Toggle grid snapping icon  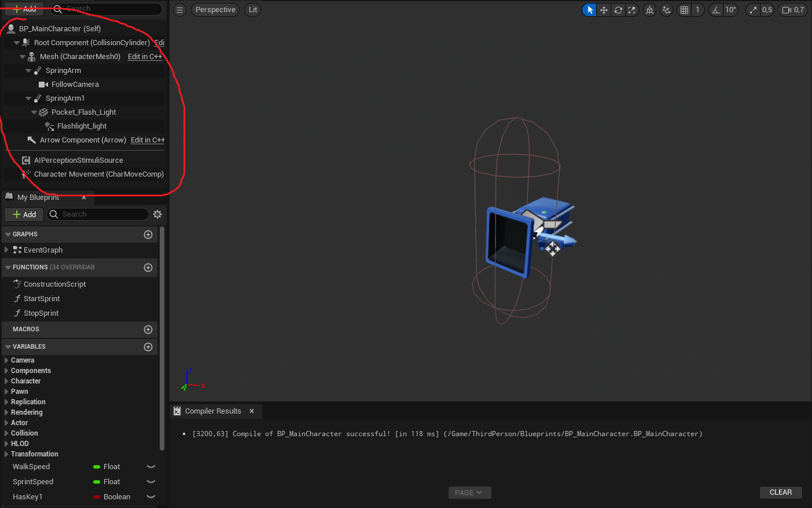coord(685,10)
